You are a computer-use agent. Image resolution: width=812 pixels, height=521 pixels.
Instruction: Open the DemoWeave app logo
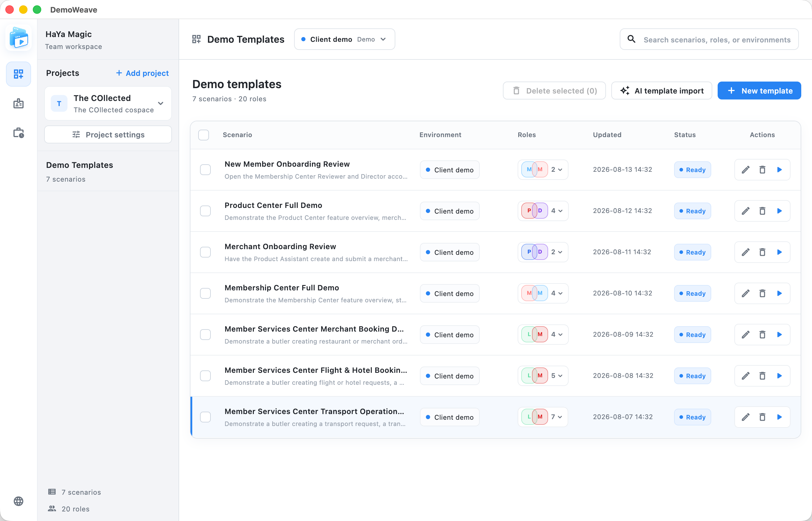(x=19, y=38)
